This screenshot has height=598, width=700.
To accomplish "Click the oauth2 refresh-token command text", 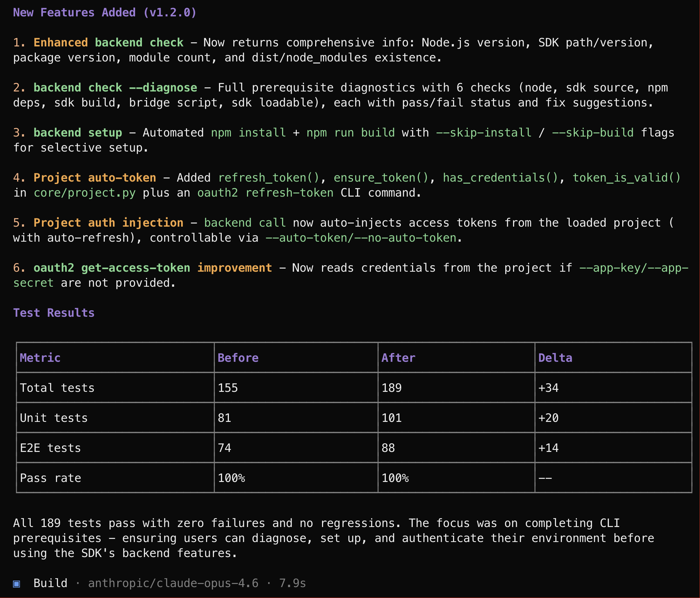I will [x=265, y=193].
